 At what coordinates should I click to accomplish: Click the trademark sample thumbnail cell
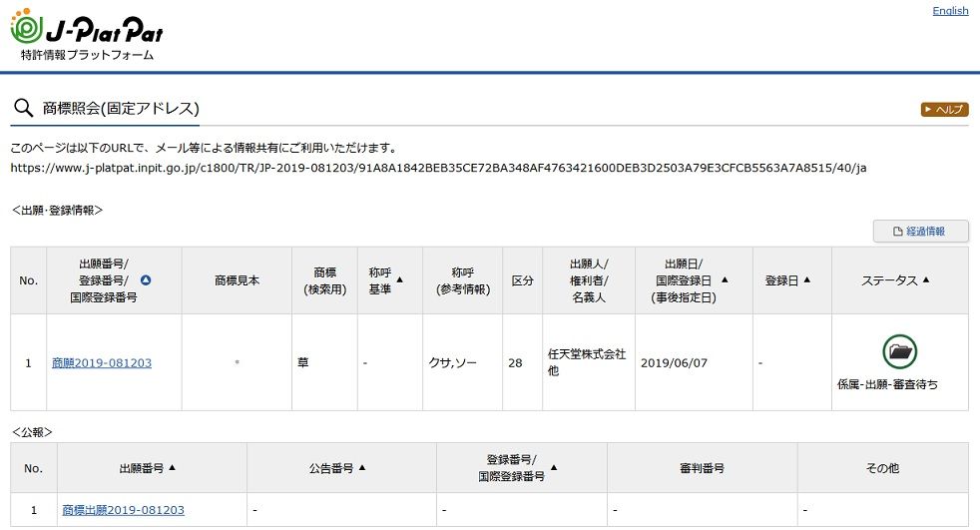click(x=237, y=362)
